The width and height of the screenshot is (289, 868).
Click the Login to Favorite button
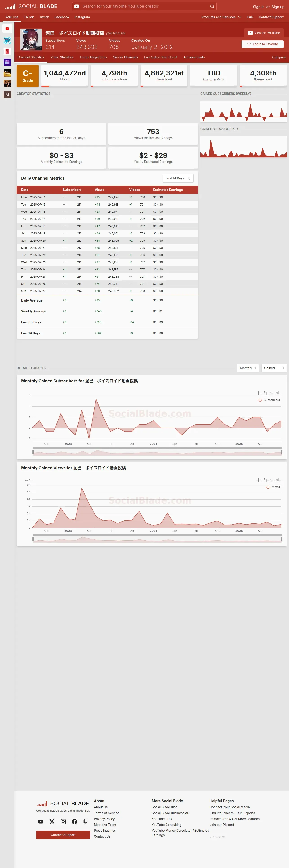[x=262, y=44]
